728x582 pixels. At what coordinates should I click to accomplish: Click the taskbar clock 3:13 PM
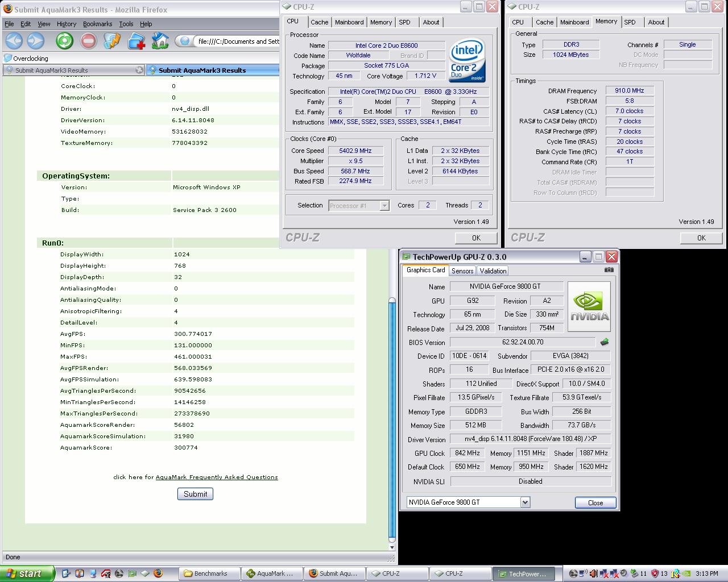pyautogui.click(x=706, y=573)
